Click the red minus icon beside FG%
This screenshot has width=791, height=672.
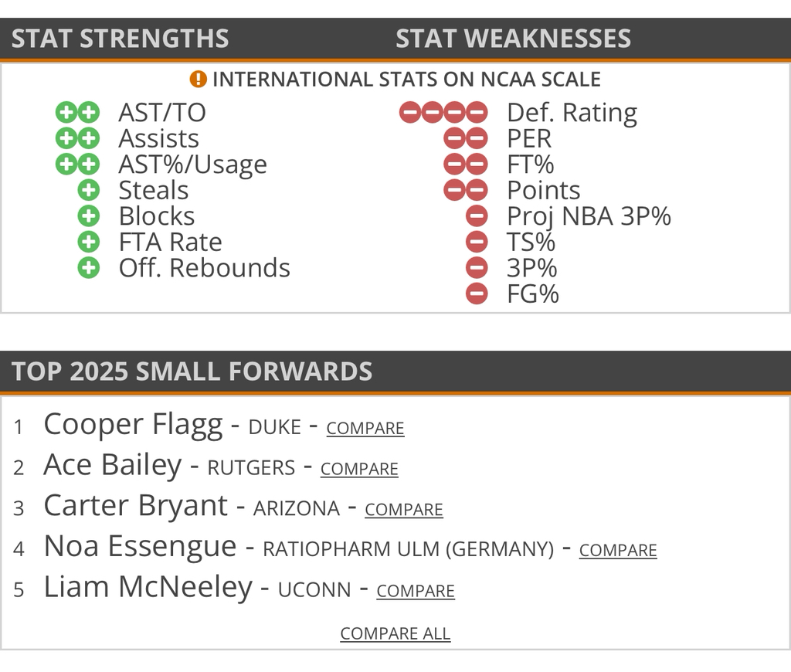(477, 294)
